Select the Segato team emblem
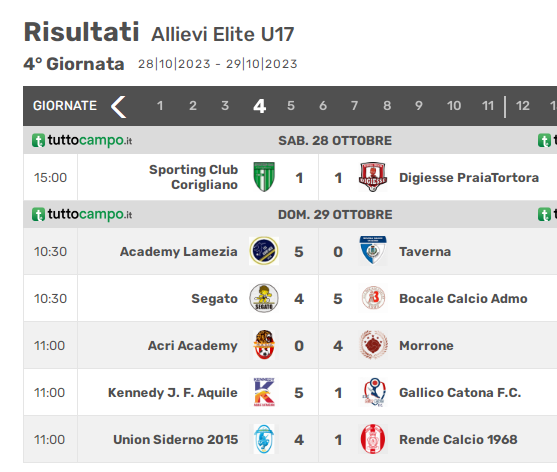Viewport: 557px width, 472px height. pyautogui.click(x=264, y=298)
